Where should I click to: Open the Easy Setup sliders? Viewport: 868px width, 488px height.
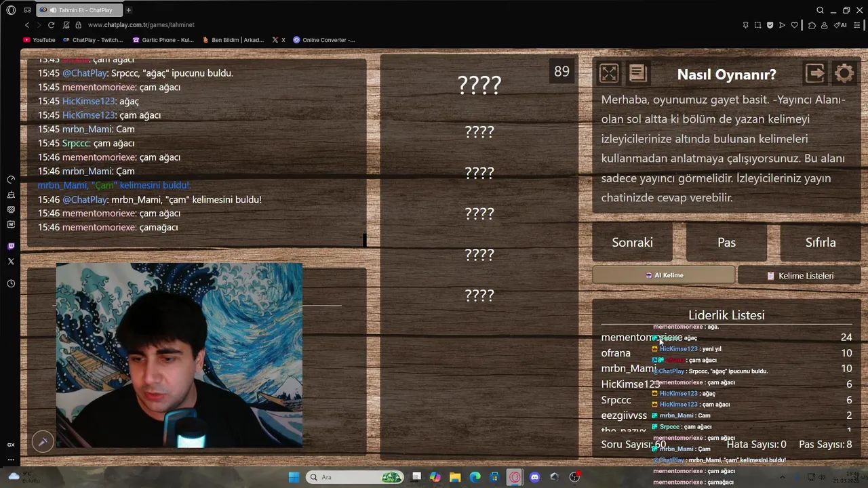pyautogui.click(x=858, y=25)
